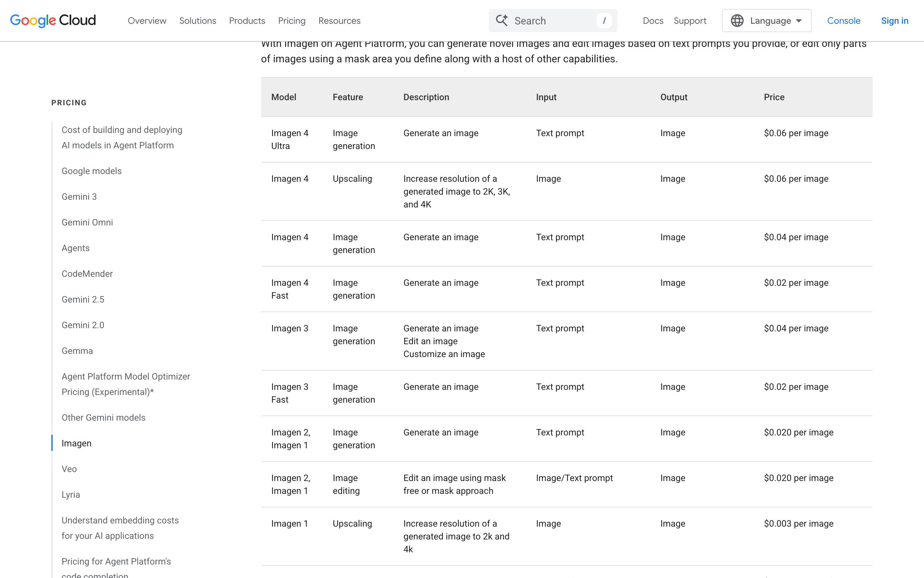
Task: Click the 'Imagen 4 Fast' model cell
Action: pyautogui.click(x=290, y=289)
